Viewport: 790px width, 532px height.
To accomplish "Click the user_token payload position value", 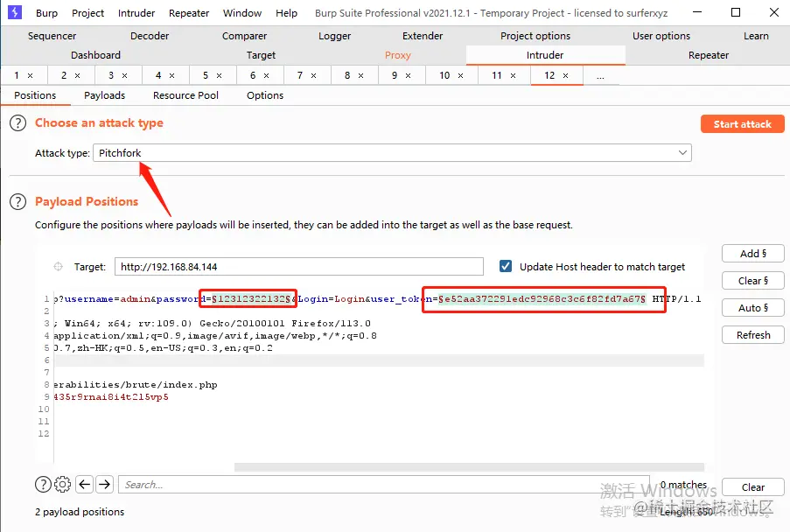I will 542,298.
